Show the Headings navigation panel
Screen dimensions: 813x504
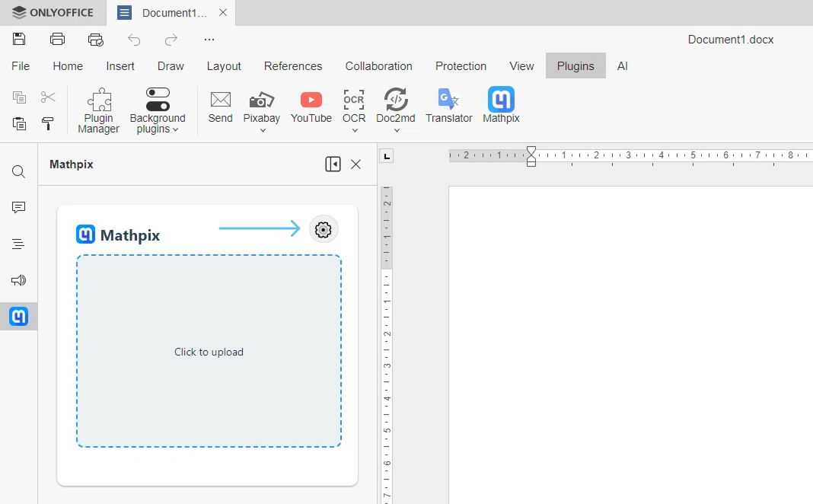[x=19, y=244]
